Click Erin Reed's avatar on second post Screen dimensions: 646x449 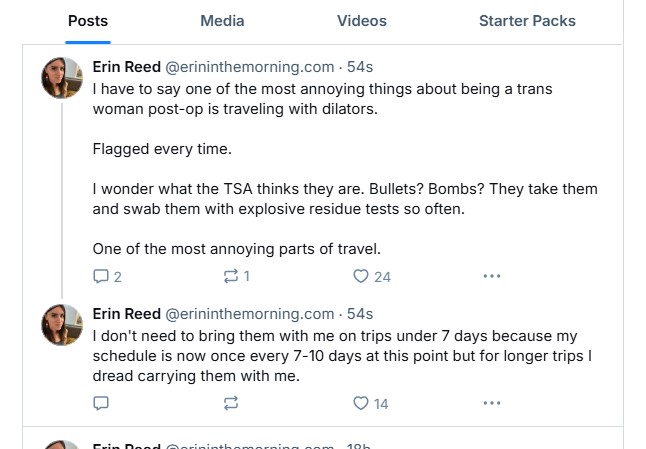tap(62, 325)
